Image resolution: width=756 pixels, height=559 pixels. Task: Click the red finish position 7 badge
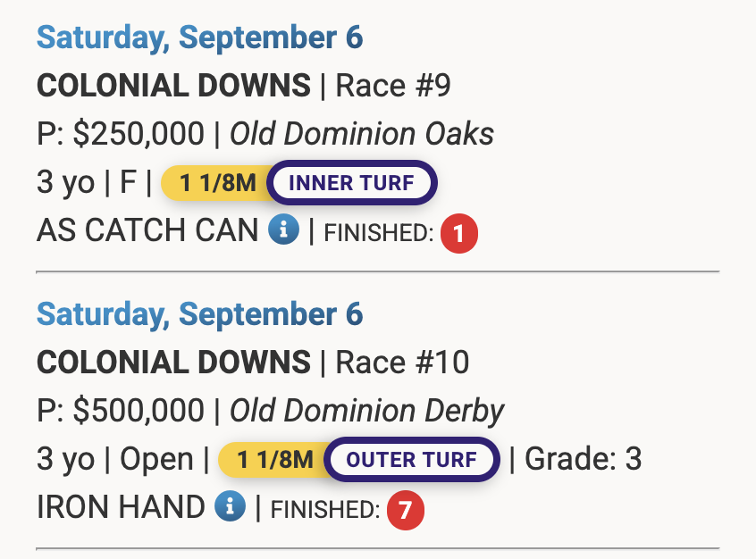(x=406, y=511)
